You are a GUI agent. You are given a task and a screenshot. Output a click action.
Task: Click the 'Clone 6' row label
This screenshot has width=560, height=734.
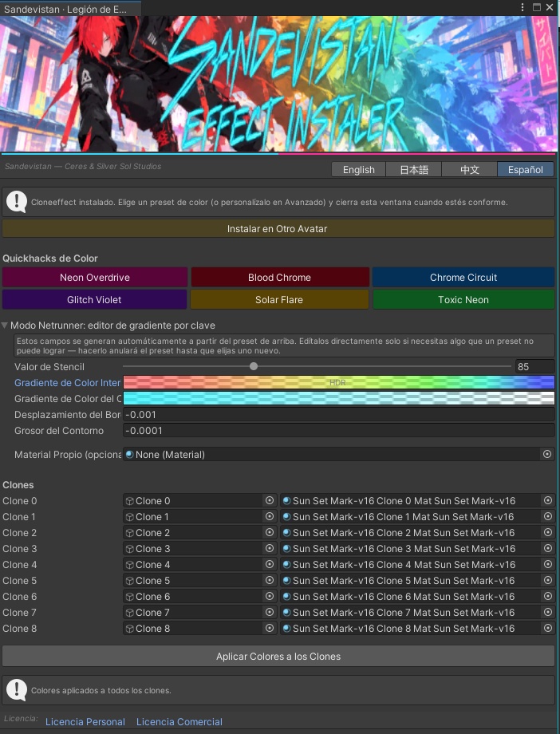tap(20, 596)
